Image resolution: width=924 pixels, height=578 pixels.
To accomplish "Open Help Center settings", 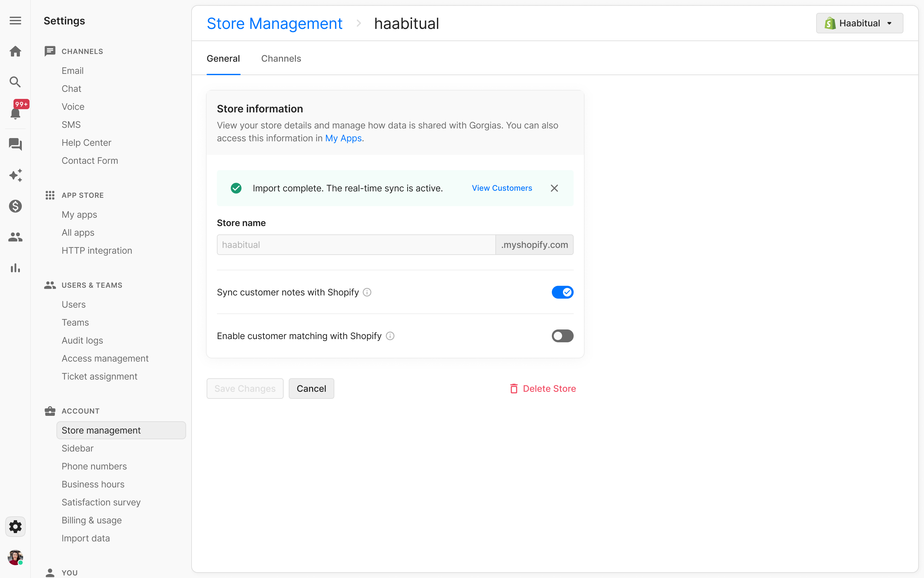I will (x=86, y=143).
